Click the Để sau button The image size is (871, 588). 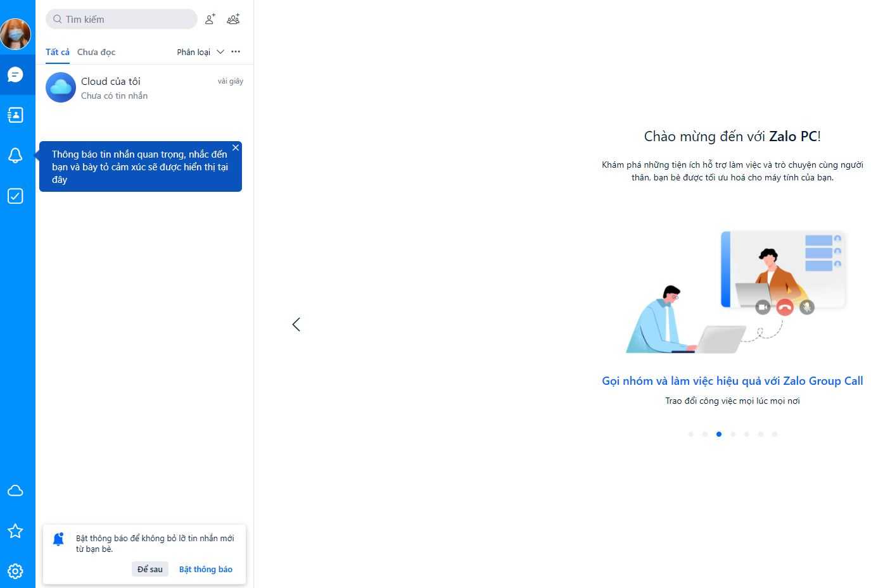click(150, 569)
